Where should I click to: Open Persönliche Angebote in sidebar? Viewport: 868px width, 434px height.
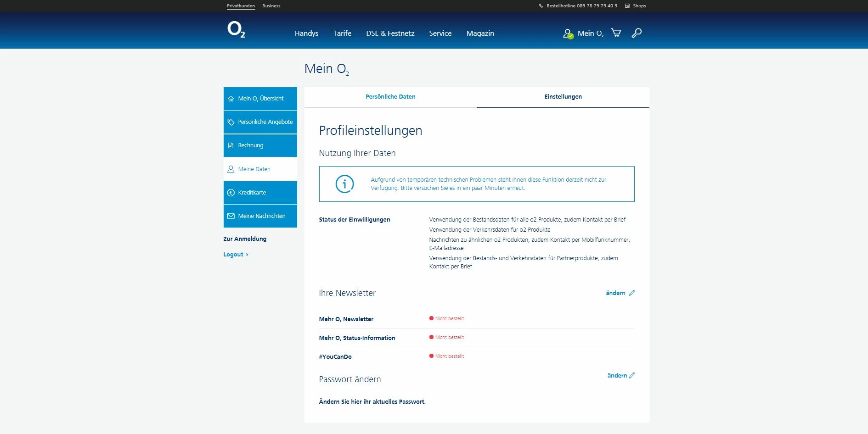260,122
